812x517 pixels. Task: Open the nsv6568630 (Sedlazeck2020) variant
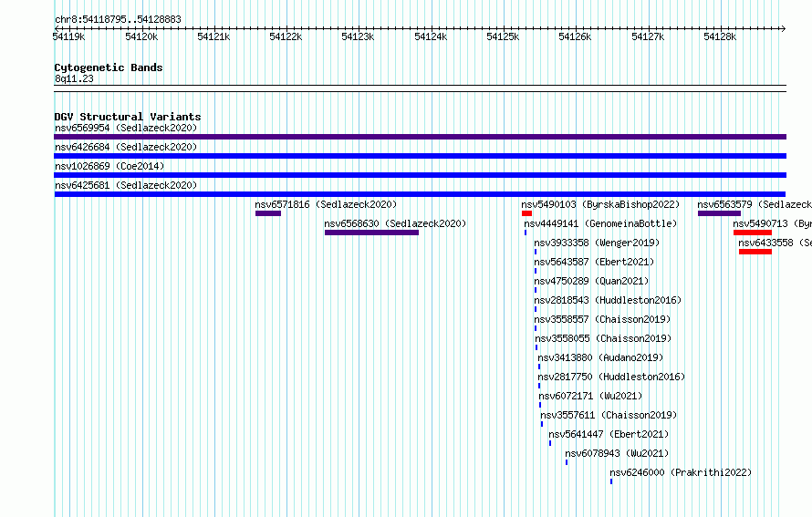pyautogui.click(x=395, y=223)
